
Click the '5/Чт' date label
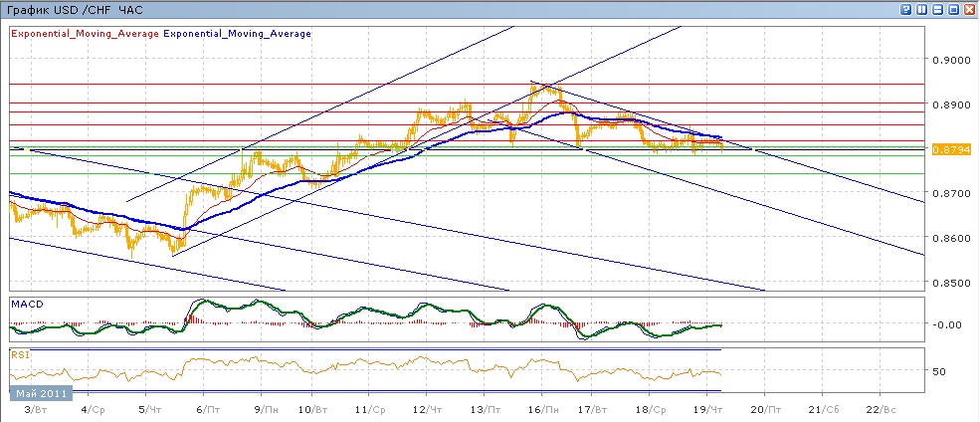coord(150,410)
